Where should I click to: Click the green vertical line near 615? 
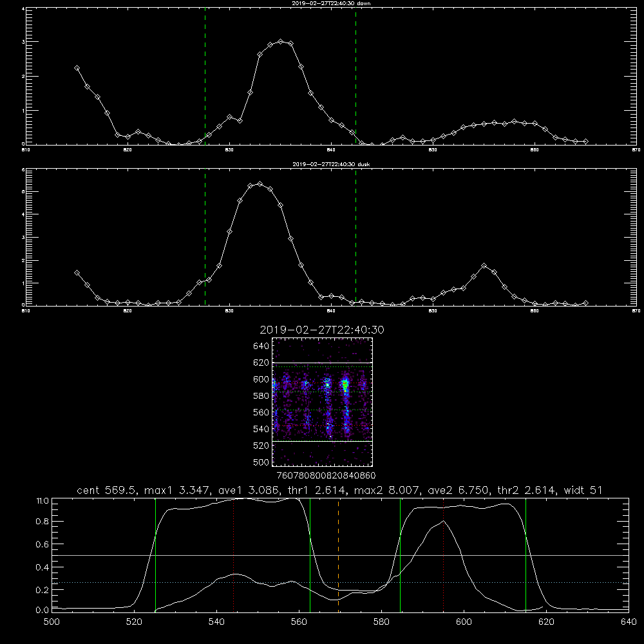tap(526, 555)
